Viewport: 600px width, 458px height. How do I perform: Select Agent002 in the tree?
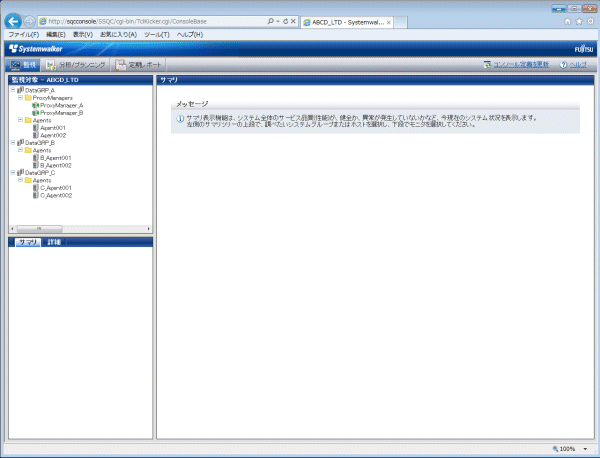(53, 135)
